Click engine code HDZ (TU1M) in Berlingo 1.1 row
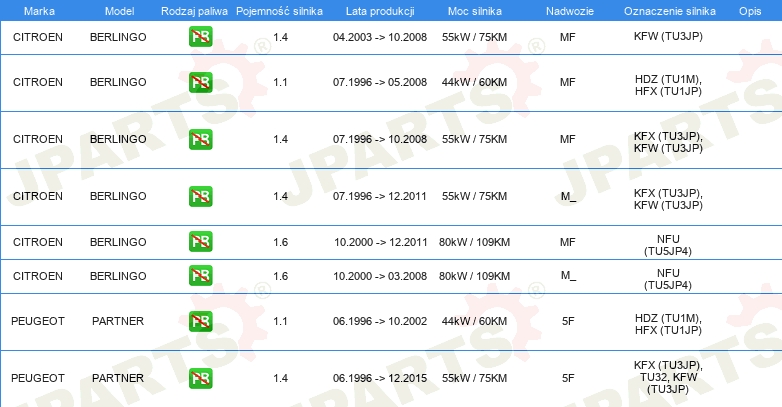The width and height of the screenshot is (782, 407). click(668, 79)
